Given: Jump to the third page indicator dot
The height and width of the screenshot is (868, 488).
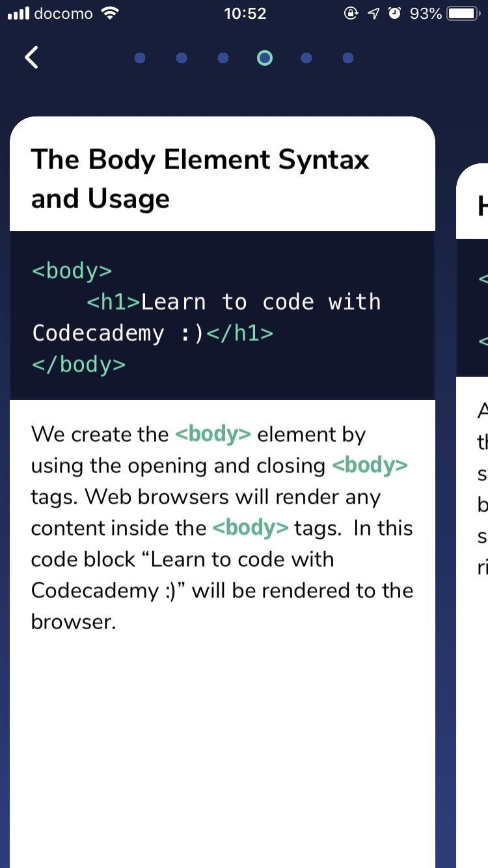Looking at the screenshot, I should (223, 58).
